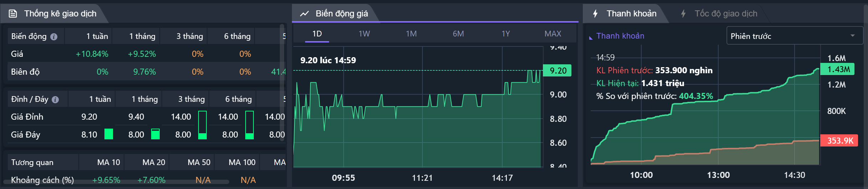The height and width of the screenshot is (189, 868).
Task: Click the 353.9K previous session volume tag
Action: coord(839,140)
